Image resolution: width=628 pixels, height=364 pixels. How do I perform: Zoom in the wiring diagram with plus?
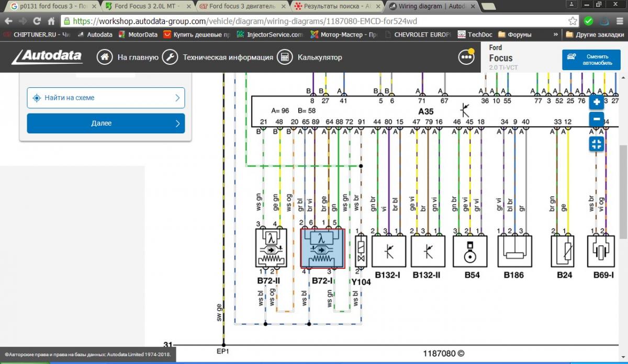pos(597,102)
